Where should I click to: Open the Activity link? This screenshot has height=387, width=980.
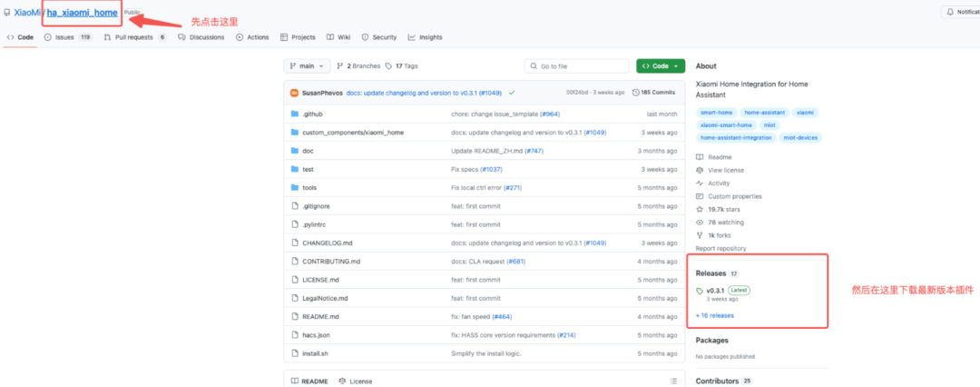click(x=712, y=184)
